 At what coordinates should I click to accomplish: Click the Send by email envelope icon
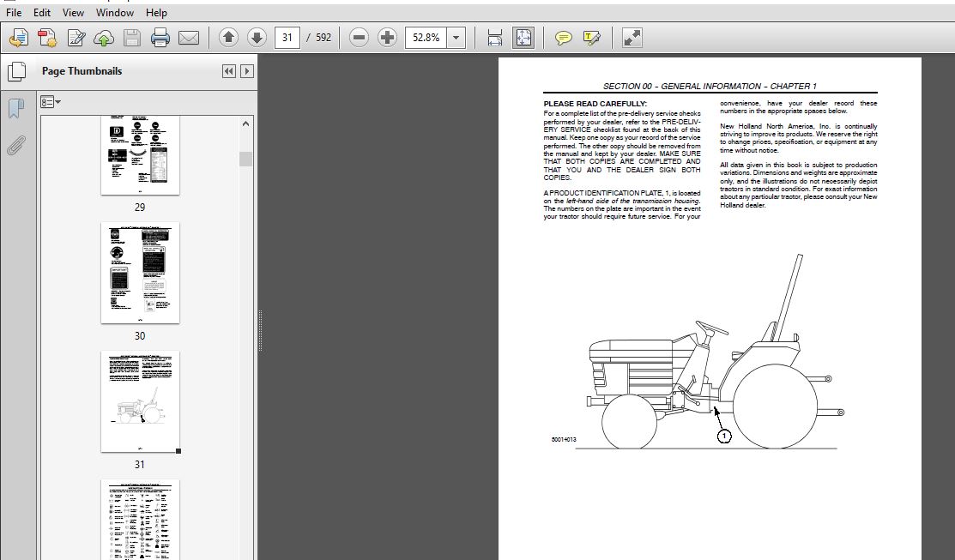point(189,38)
